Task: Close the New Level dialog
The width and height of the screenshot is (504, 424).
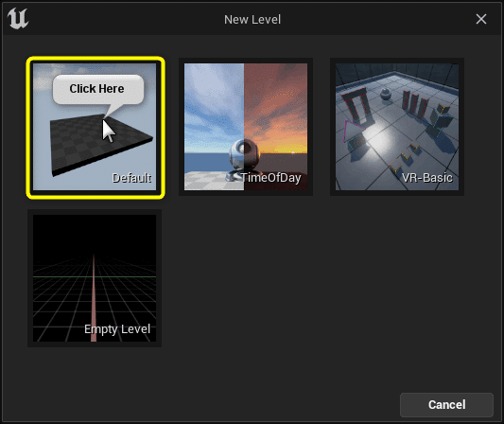Action: point(481,19)
